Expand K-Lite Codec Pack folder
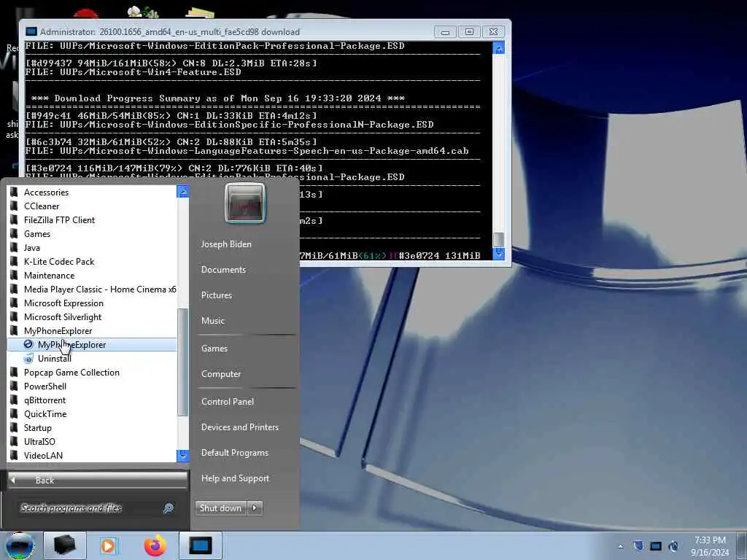This screenshot has height=560, width=747. pyautogui.click(x=59, y=262)
